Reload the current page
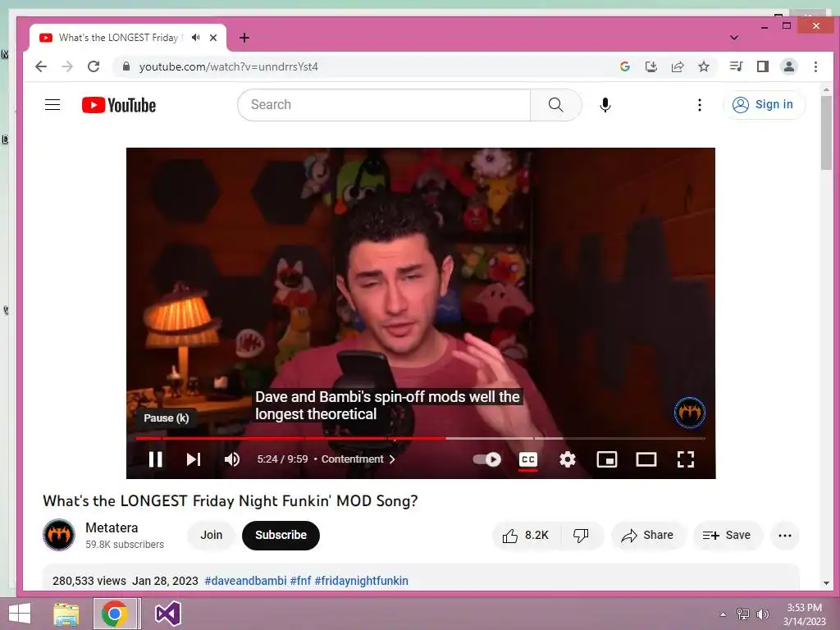Viewport: 840px width, 630px height. (94, 66)
